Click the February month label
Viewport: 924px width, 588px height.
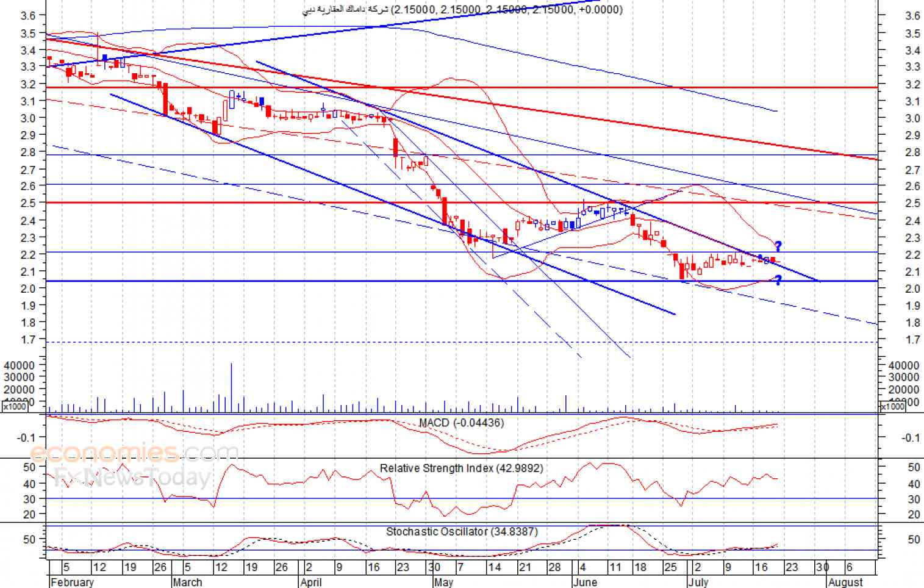tap(72, 582)
